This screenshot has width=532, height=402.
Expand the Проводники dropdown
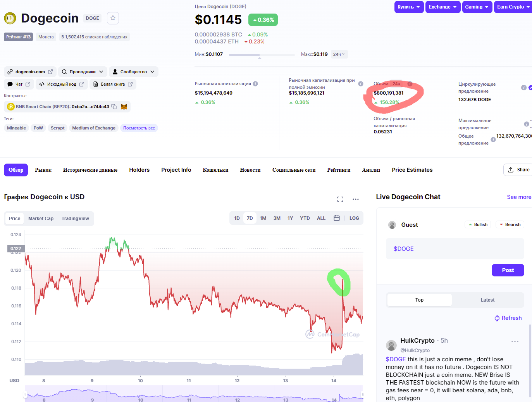pos(83,72)
